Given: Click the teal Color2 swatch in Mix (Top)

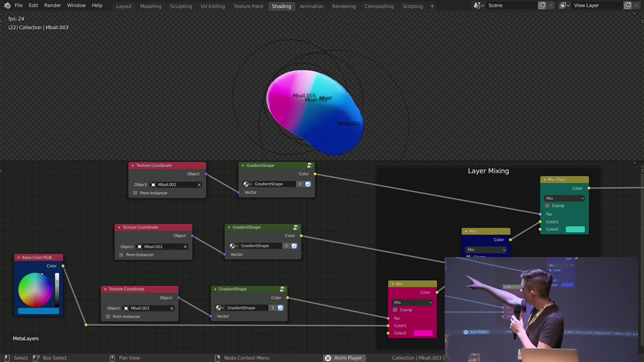Looking at the screenshot, I should [x=575, y=229].
